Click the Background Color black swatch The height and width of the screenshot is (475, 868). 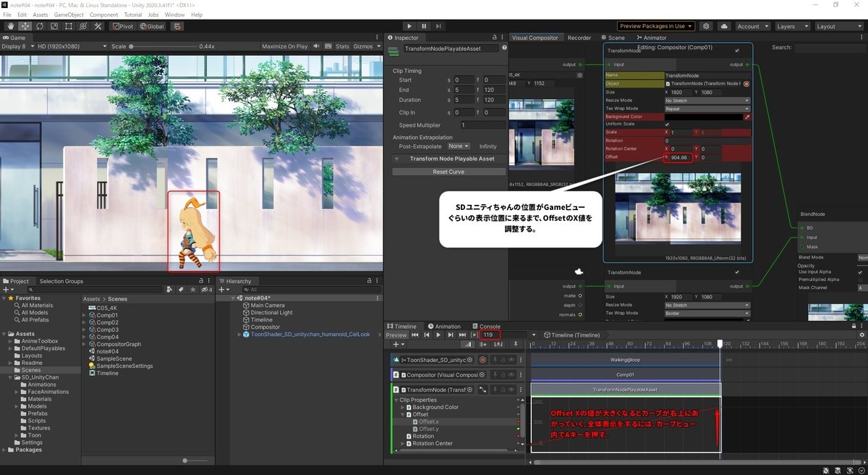click(x=703, y=116)
